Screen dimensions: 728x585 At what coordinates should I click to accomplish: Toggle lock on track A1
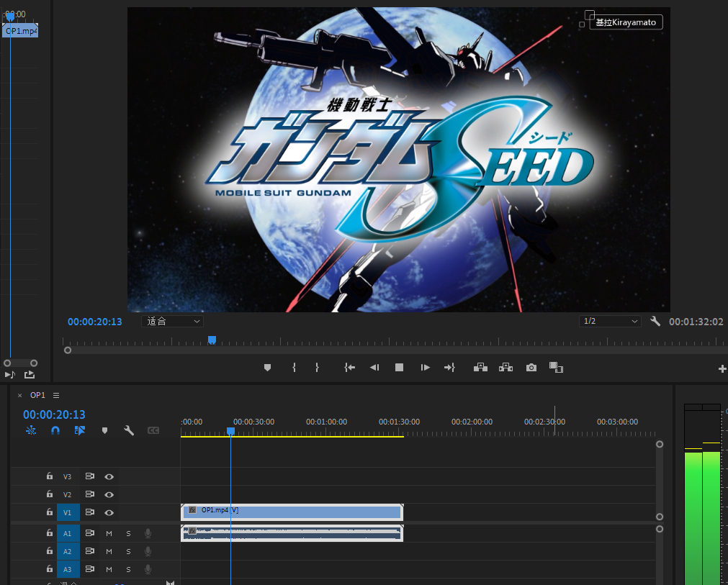(x=49, y=533)
